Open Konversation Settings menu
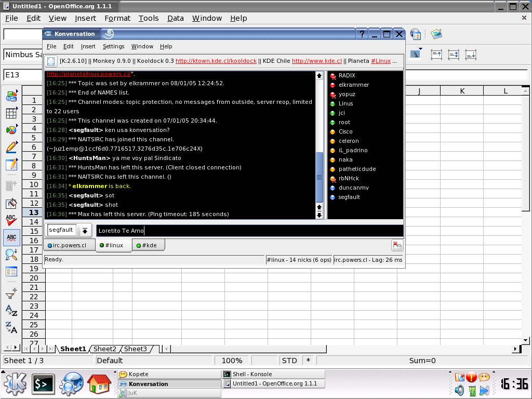The width and height of the screenshot is (532, 399). tap(114, 46)
